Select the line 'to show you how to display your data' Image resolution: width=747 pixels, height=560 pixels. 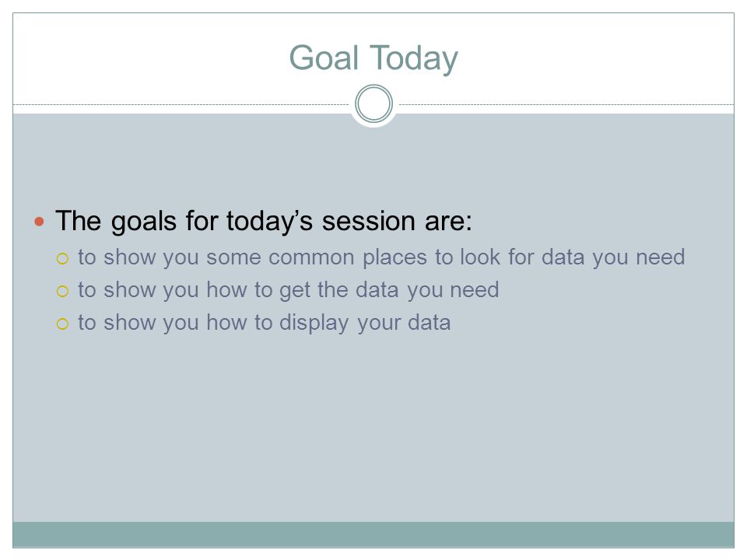(264, 323)
